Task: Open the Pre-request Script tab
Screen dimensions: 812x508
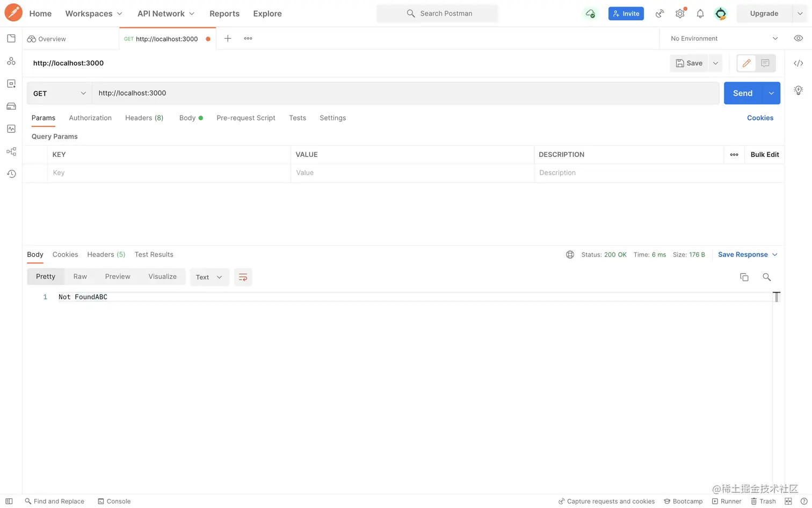Action: point(246,118)
